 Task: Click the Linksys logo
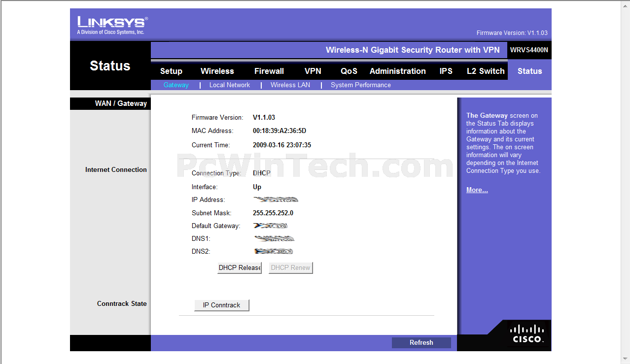(112, 25)
